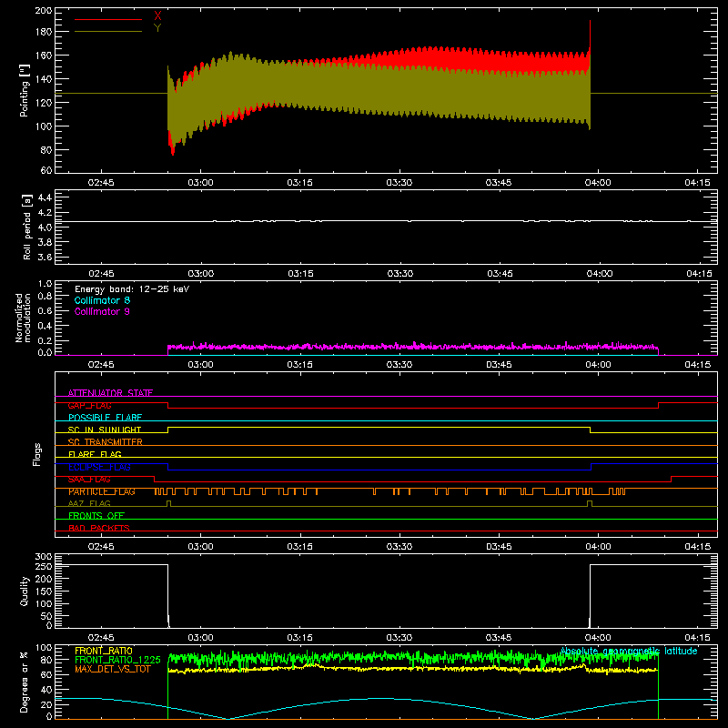Click the Collimator 9 legend entry
The height and width of the screenshot is (728, 728).
[x=102, y=311]
